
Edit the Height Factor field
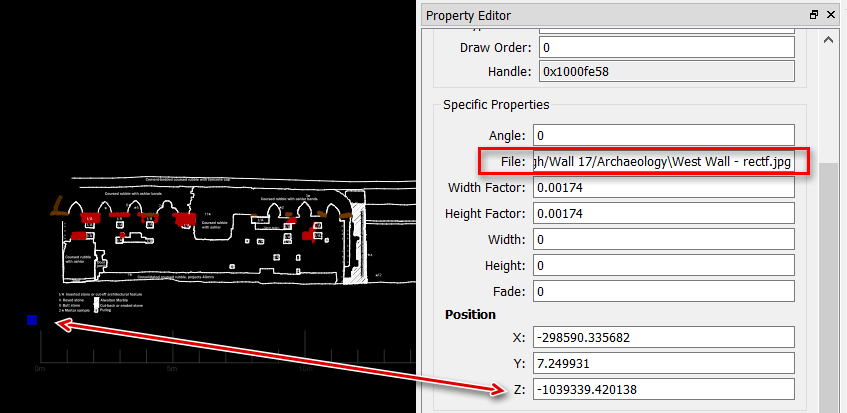point(663,214)
